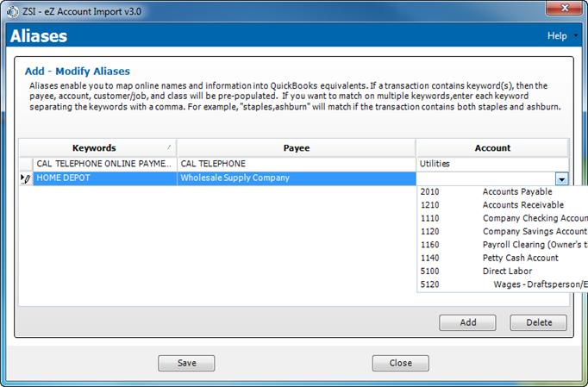This screenshot has width=588, height=387.
Task: Click the Save button
Action: (187, 363)
